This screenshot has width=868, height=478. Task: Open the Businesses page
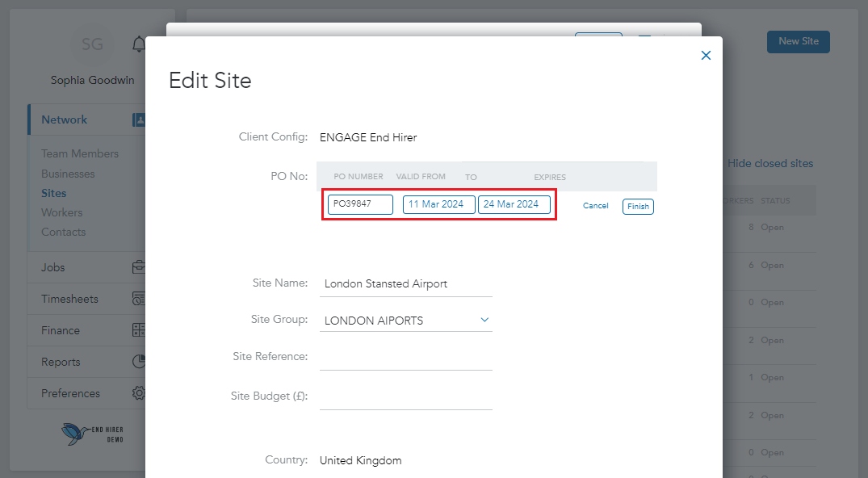[x=68, y=174]
